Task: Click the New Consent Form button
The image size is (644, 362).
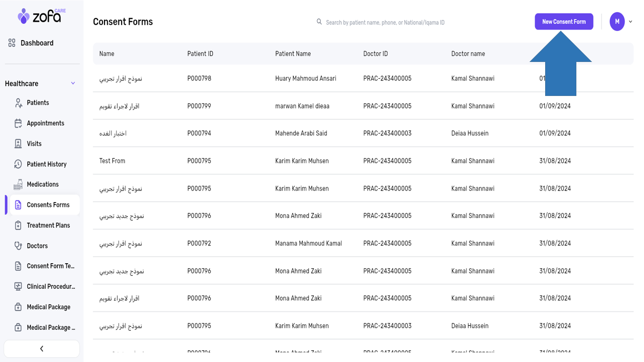Action: pyautogui.click(x=564, y=22)
